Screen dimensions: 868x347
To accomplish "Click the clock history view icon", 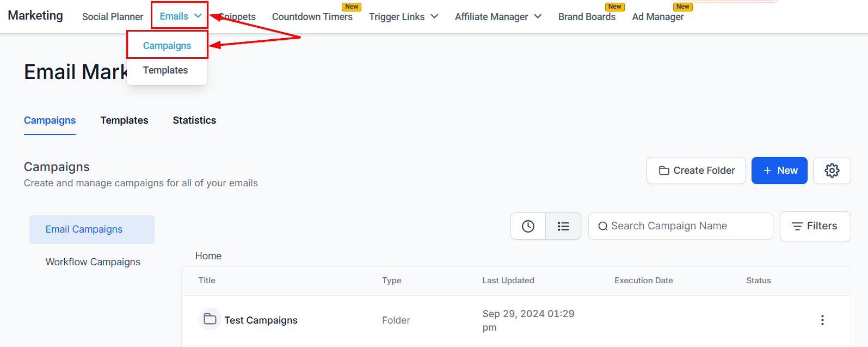I will tap(528, 226).
